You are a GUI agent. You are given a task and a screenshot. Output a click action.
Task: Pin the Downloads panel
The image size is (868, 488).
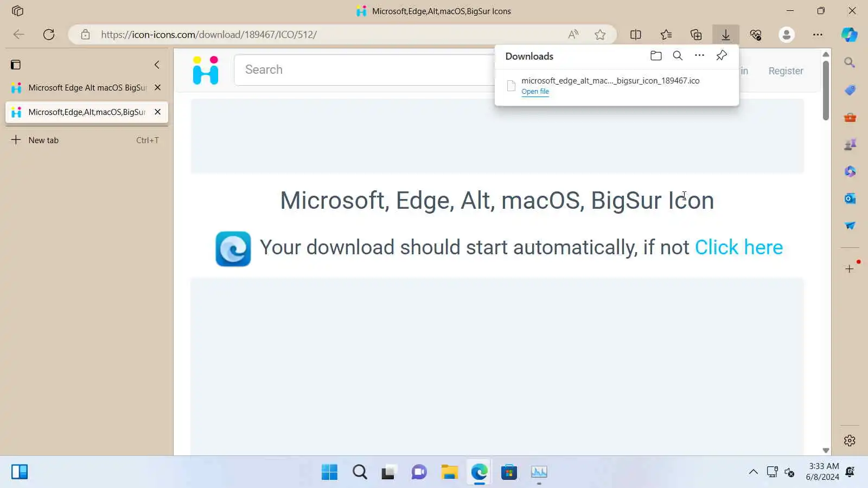pyautogui.click(x=722, y=56)
